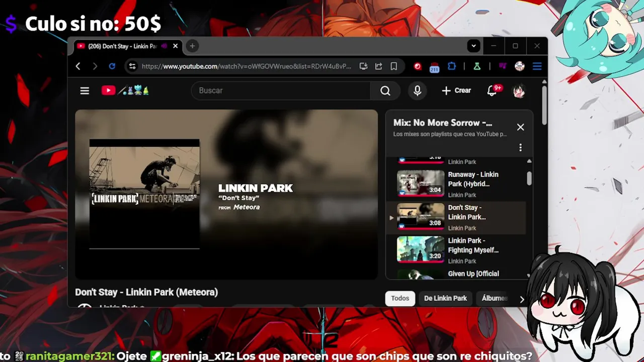Go back with the browser back arrow
The width and height of the screenshot is (644, 362).
[x=78, y=66]
